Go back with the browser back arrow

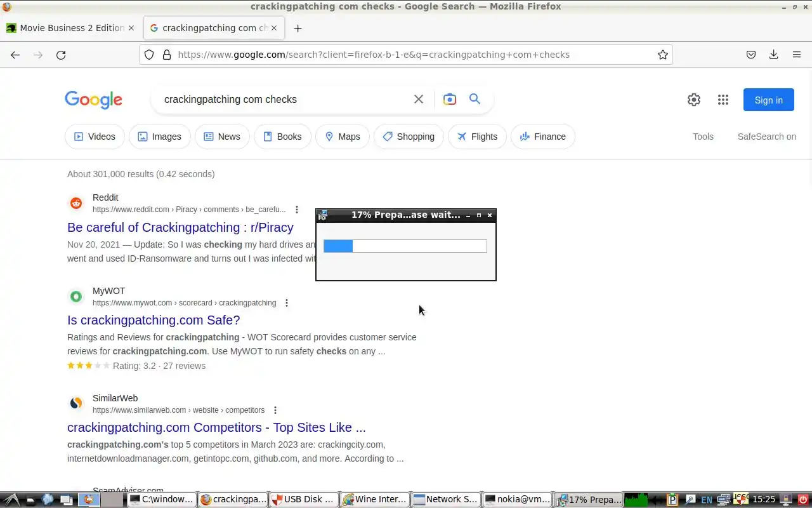(x=15, y=55)
